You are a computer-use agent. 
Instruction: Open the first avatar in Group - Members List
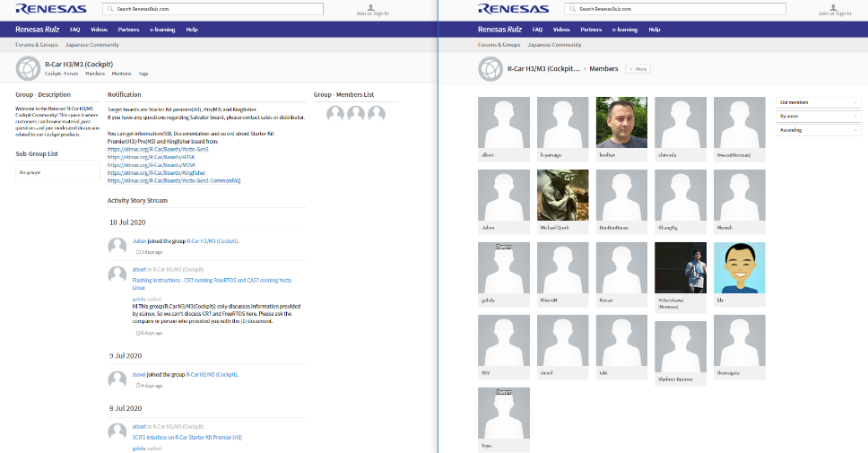pyautogui.click(x=335, y=113)
